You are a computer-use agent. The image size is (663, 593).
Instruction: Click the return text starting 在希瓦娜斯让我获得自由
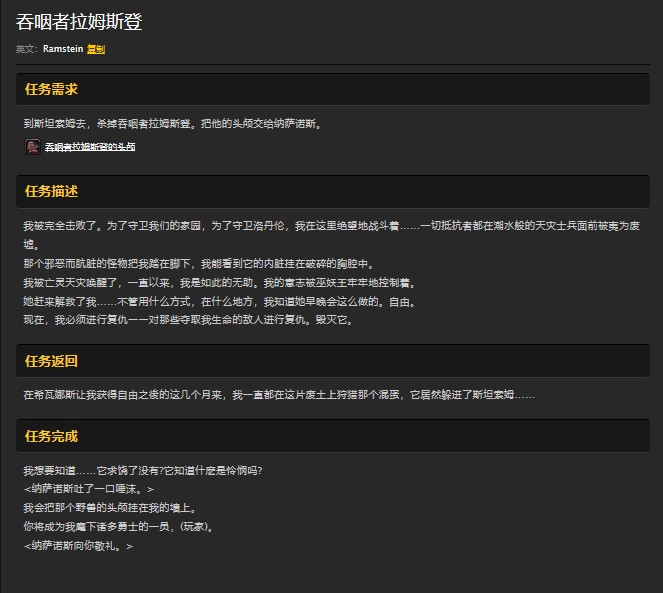click(279, 395)
